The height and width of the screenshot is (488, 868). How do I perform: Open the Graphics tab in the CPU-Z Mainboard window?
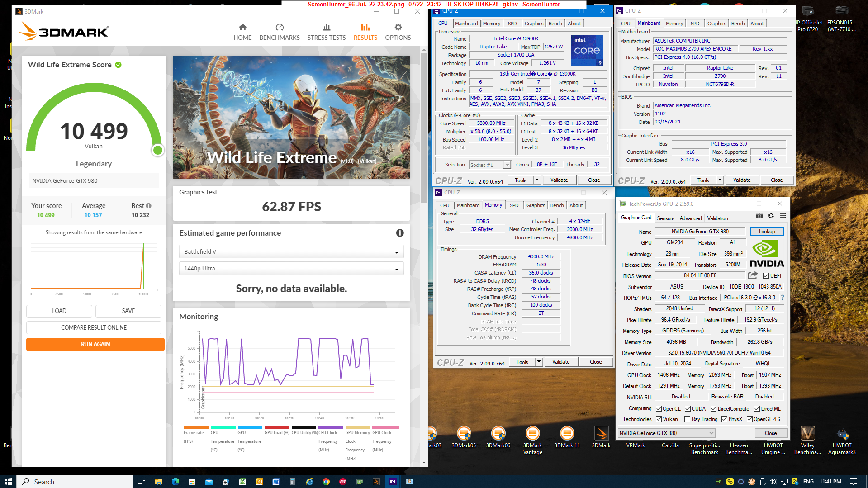[716, 24]
